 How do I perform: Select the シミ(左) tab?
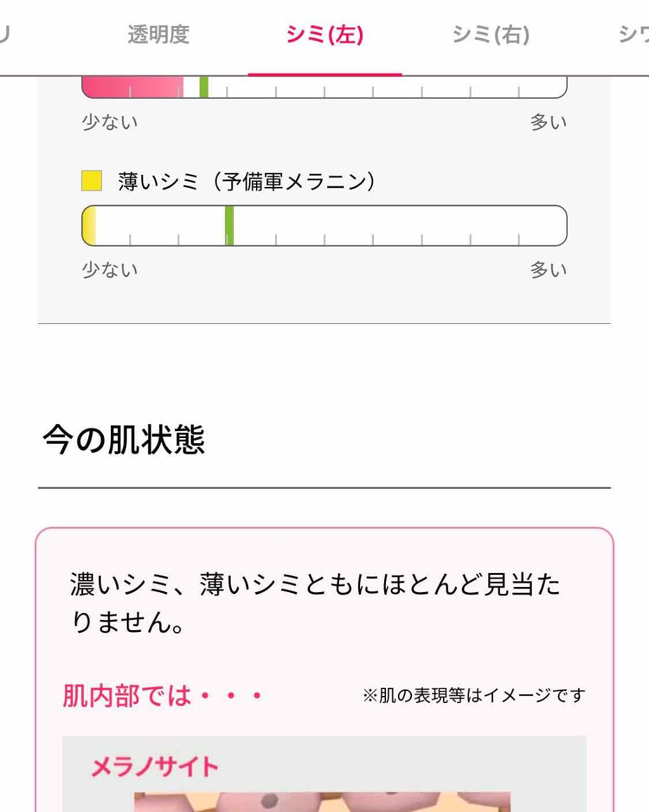pyautogui.click(x=324, y=35)
